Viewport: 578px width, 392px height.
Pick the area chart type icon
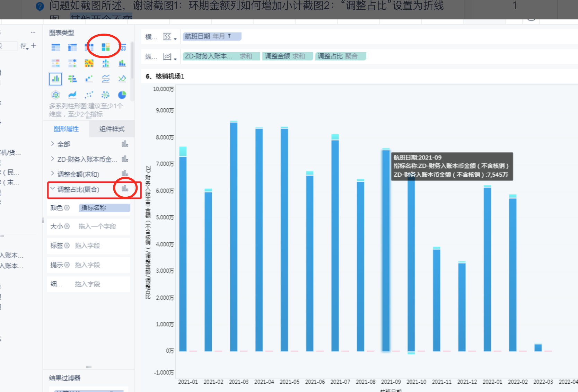pos(72,95)
